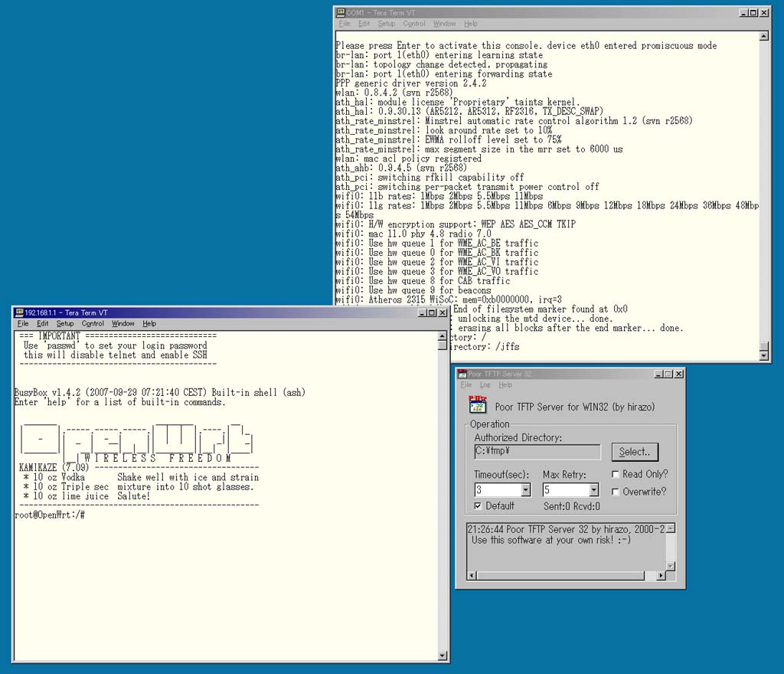Open Window menu in 192.168.1.1 Tera Term

(x=123, y=323)
